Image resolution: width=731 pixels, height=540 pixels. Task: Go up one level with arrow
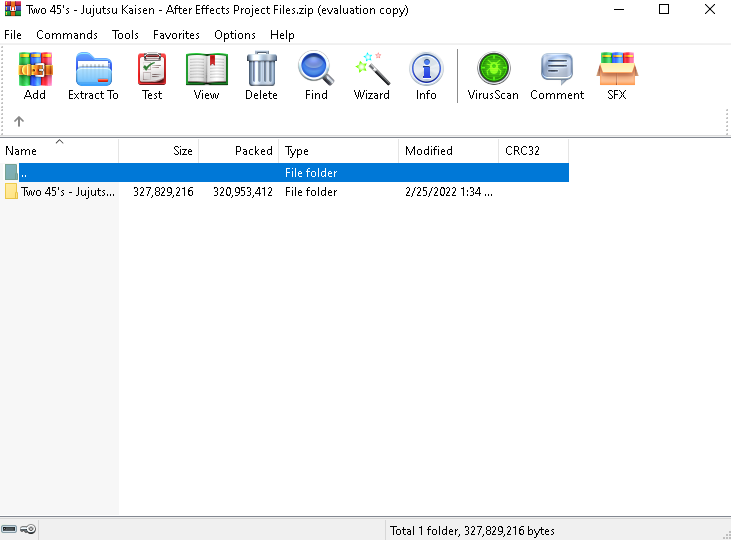[x=19, y=122]
